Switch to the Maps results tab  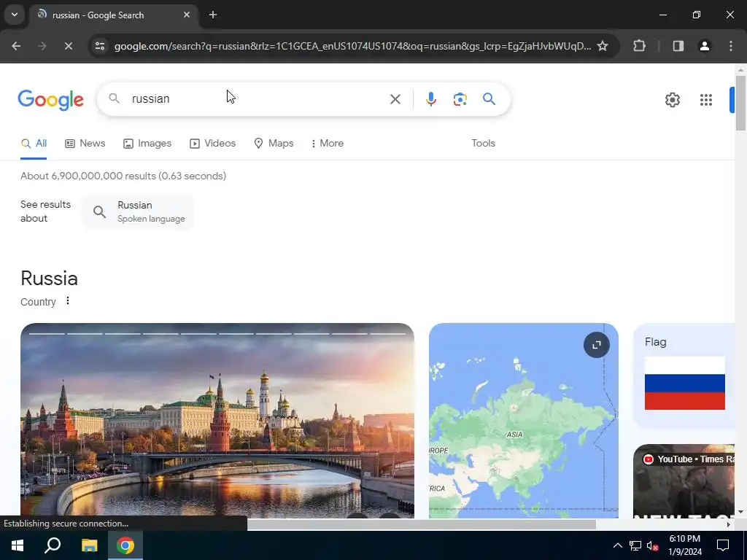point(274,144)
